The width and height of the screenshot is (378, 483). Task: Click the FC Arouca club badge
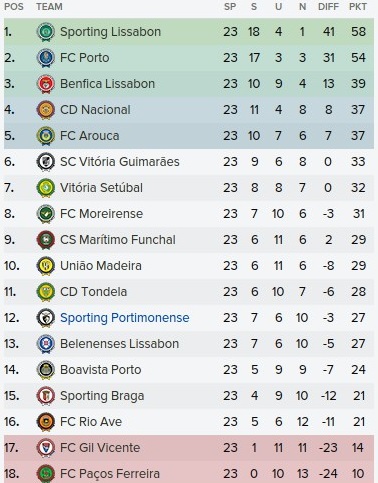46,136
